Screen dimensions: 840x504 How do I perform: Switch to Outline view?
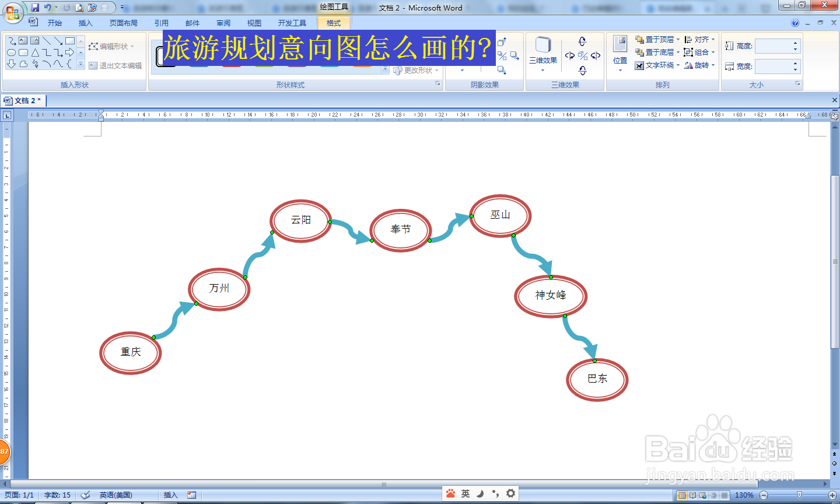coord(713,495)
